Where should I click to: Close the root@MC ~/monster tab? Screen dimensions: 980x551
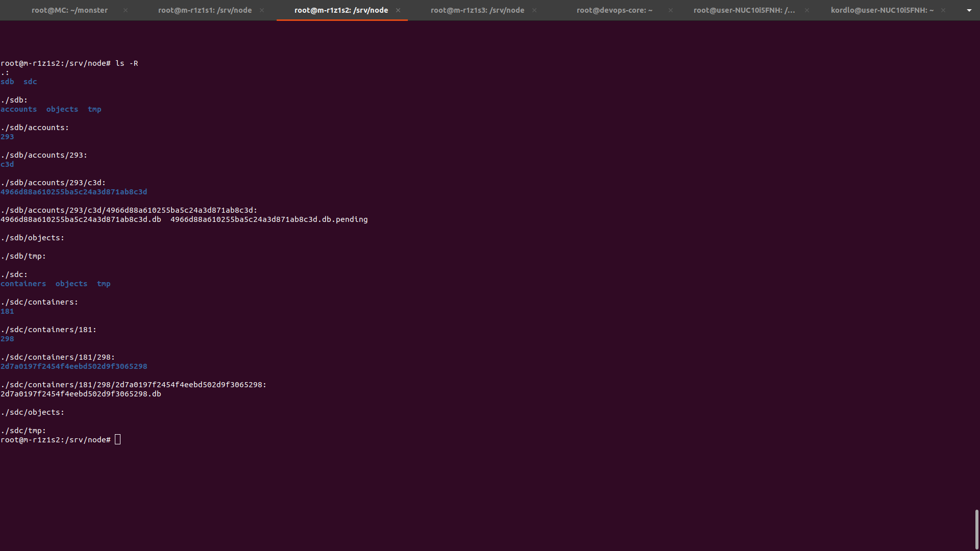[x=126, y=10]
